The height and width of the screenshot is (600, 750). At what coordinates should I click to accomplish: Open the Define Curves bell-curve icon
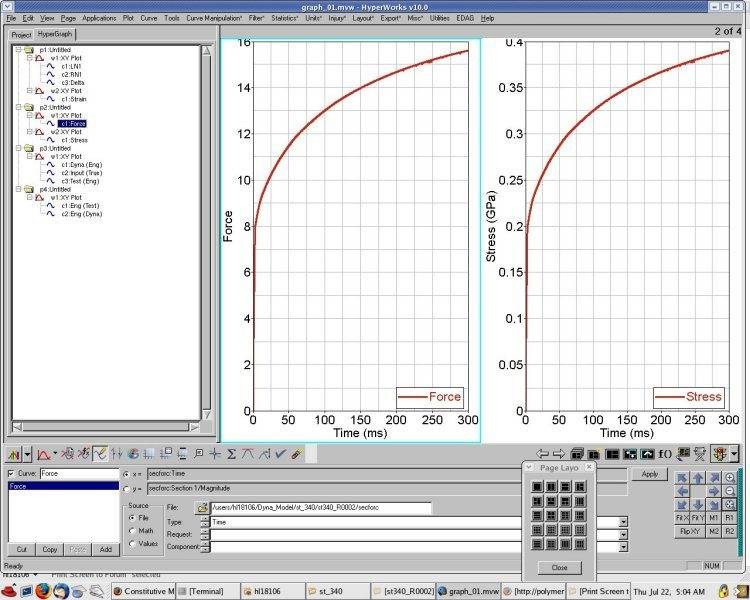pos(43,454)
